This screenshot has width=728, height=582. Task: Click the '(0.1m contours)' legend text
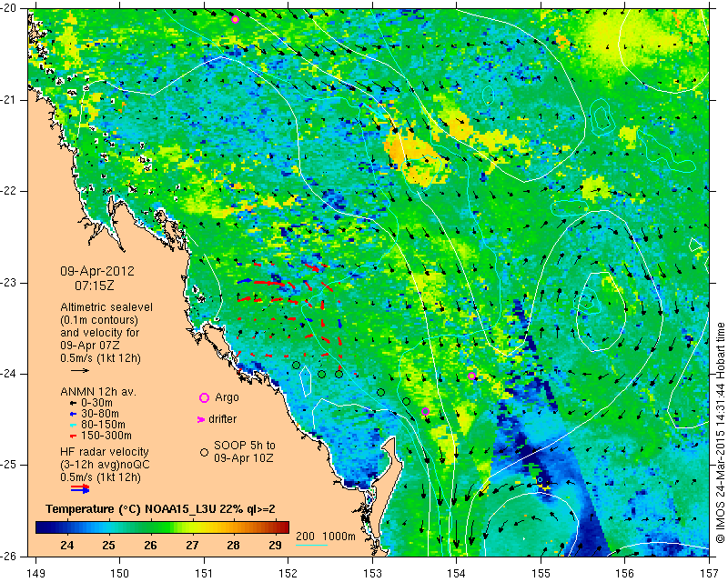tap(99, 320)
